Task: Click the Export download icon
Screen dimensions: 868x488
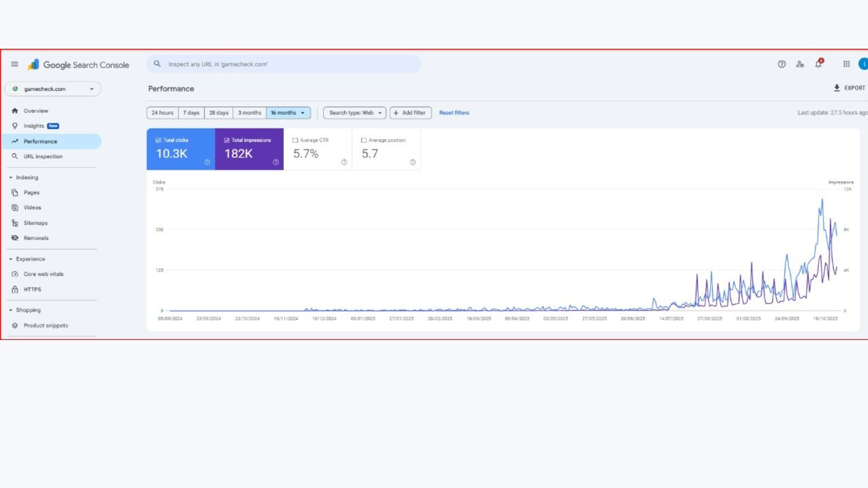Action: point(837,88)
